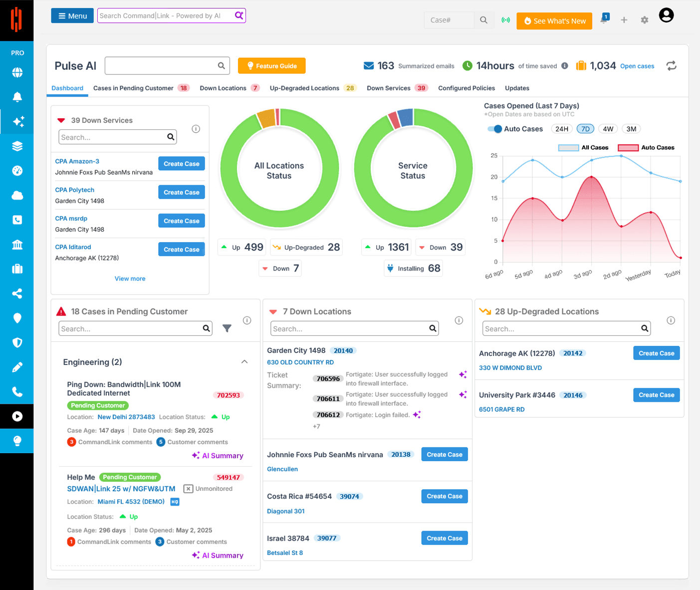The image size is (700, 590).
Task: Click filter funnel icon in Pending Customer
Action: click(227, 328)
